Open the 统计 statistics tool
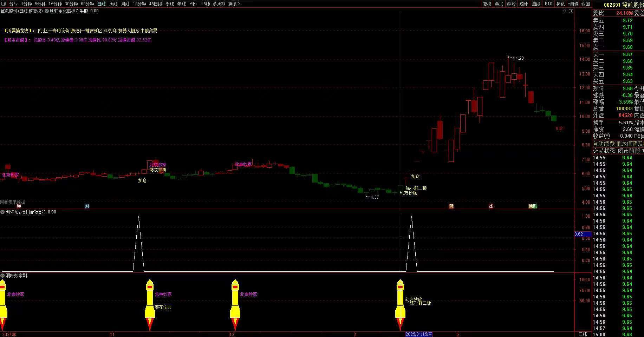The height and width of the screenshot is (337, 644). click(x=523, y=4)
